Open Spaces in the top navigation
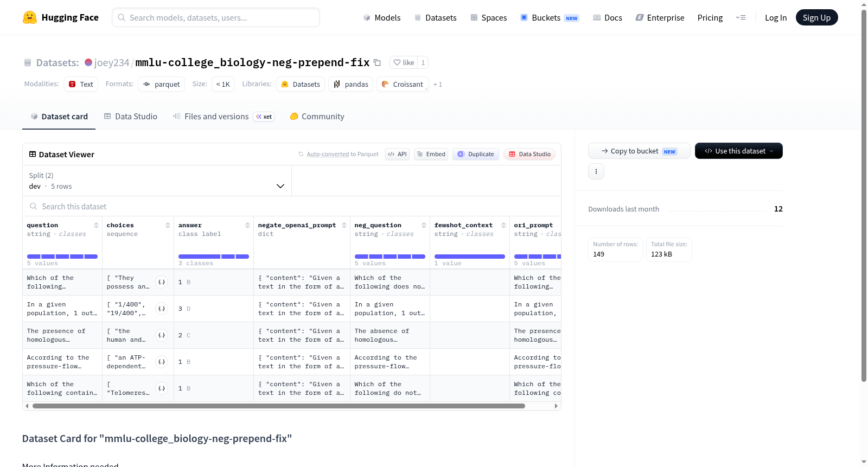Viewport: 868px width, 467px height. (x=488, y=18)
